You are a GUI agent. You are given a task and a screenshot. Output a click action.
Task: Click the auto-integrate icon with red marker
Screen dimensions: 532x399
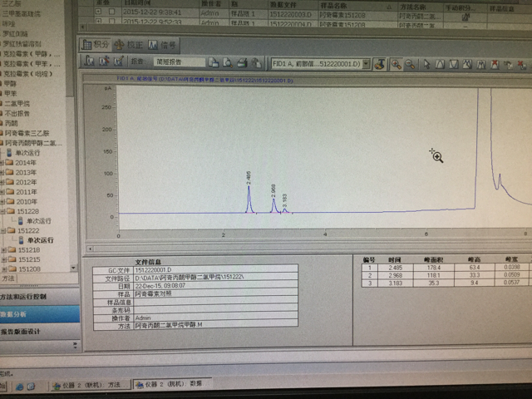(104, 62)
